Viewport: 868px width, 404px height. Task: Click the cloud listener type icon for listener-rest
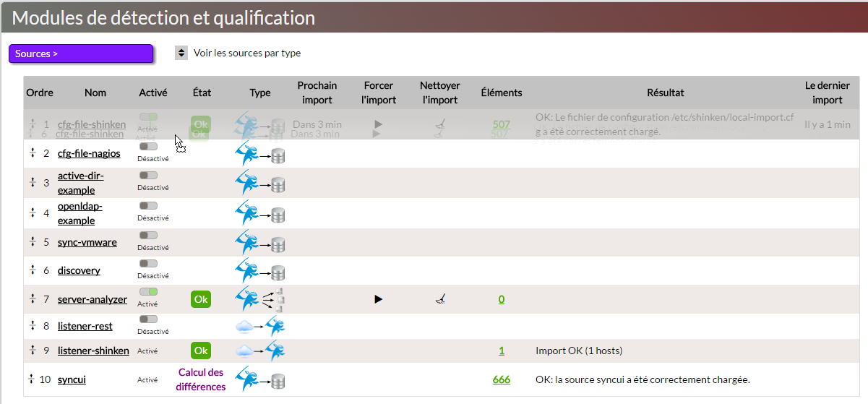260,327
